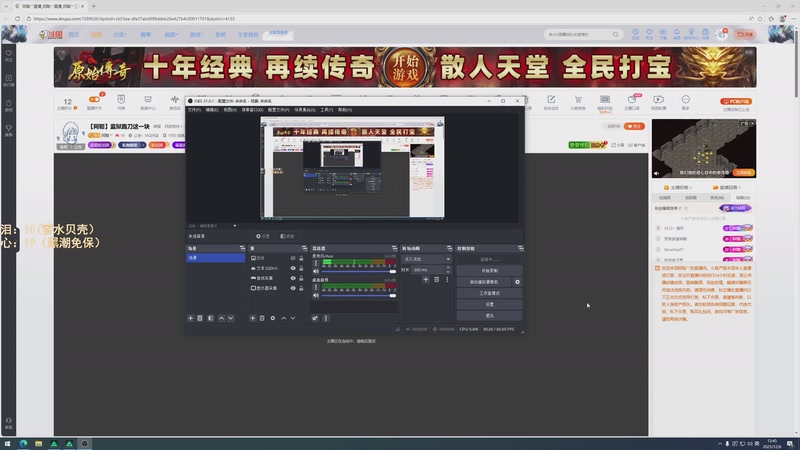800x450 pixels.
Task: Move the selected scene down
Action: coord(231,318)
